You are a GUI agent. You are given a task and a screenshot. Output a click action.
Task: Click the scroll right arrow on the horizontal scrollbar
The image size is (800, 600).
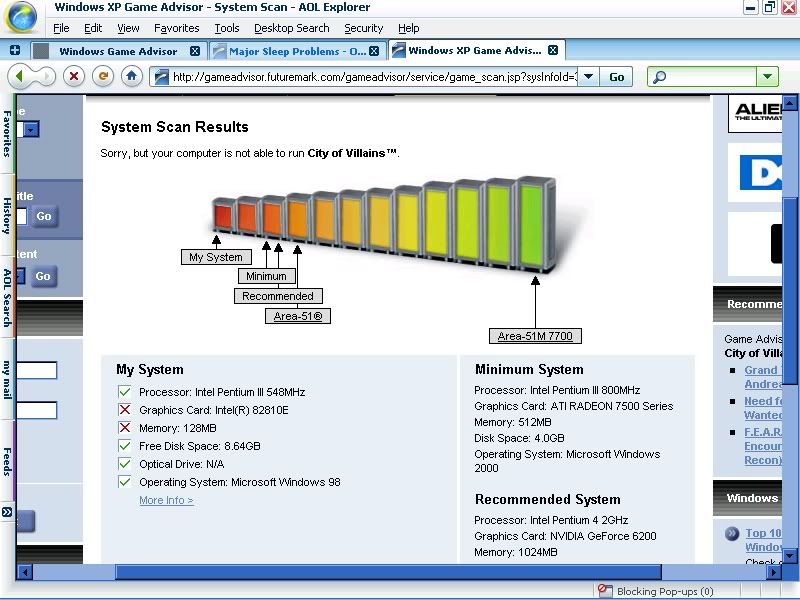coord(774,572)
